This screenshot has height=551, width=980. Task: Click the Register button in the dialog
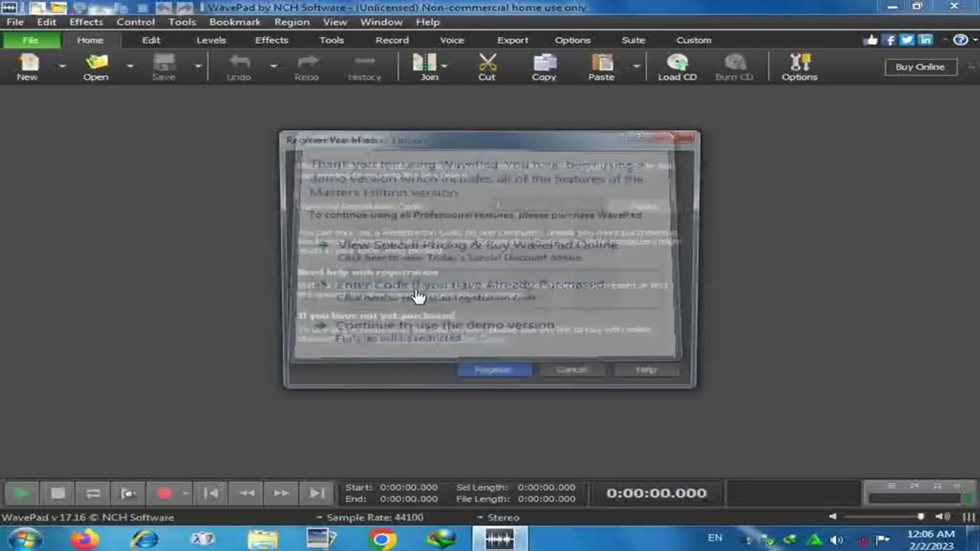coord(494,369)
